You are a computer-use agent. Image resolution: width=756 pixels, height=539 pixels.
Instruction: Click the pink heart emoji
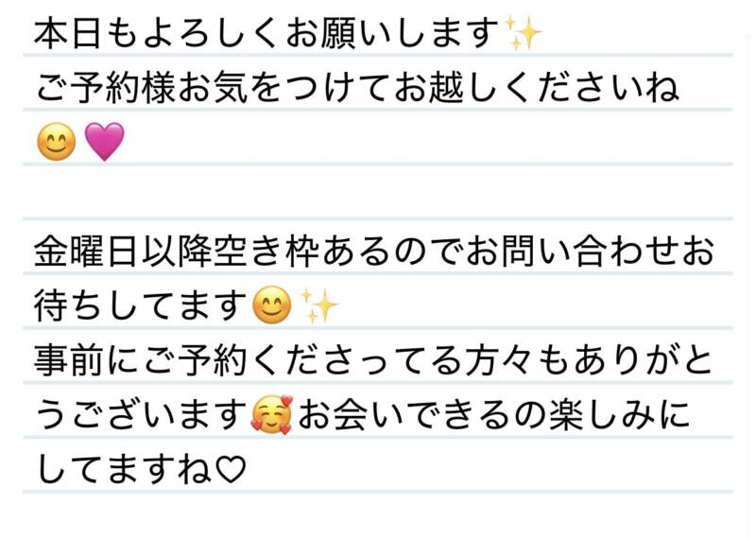click(x=105, y=142)
